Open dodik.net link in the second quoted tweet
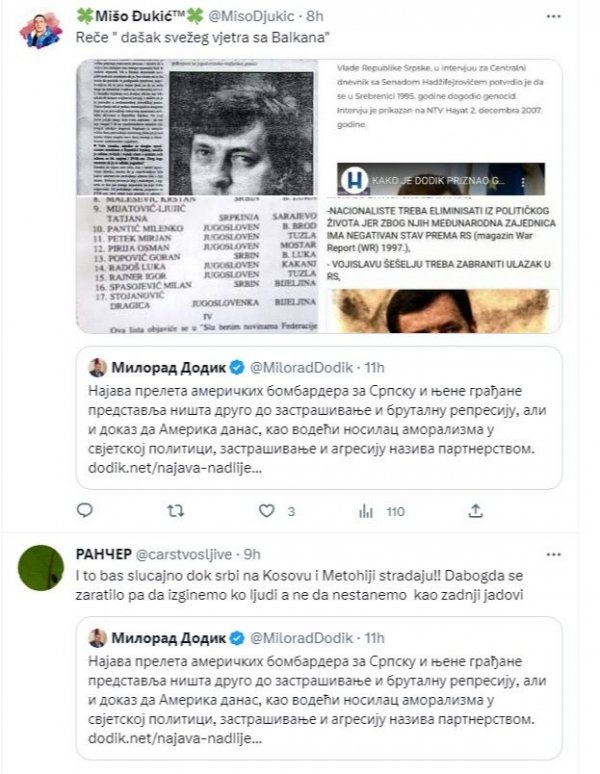The width and height of the screenshot is (600, 774). click(x=175, y=738)
